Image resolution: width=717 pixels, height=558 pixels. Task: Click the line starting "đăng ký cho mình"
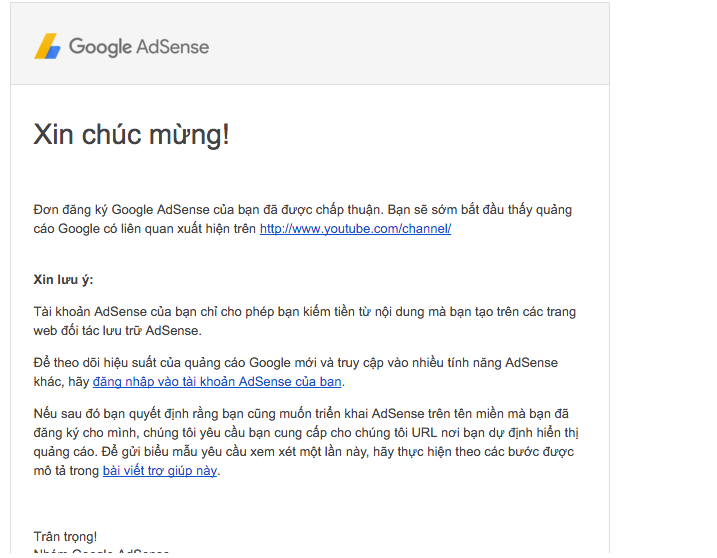[x=305, y=433]
